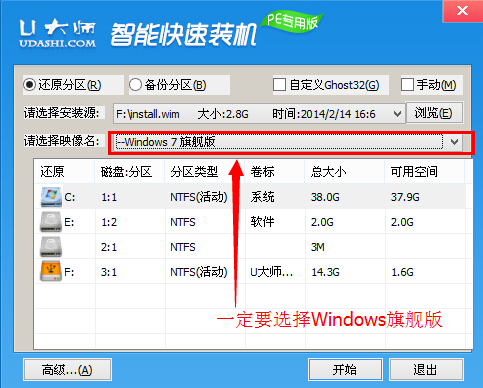Select the 还原分区(R) radio button
This screenshot has width=483, height=388.
(x=30, y=85)
